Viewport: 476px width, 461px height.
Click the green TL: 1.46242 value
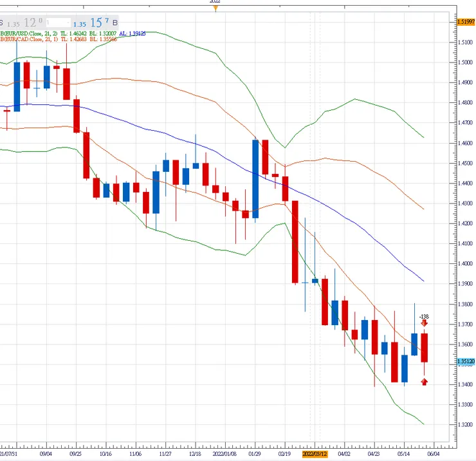pyautogui.click(x=73, y=33)
